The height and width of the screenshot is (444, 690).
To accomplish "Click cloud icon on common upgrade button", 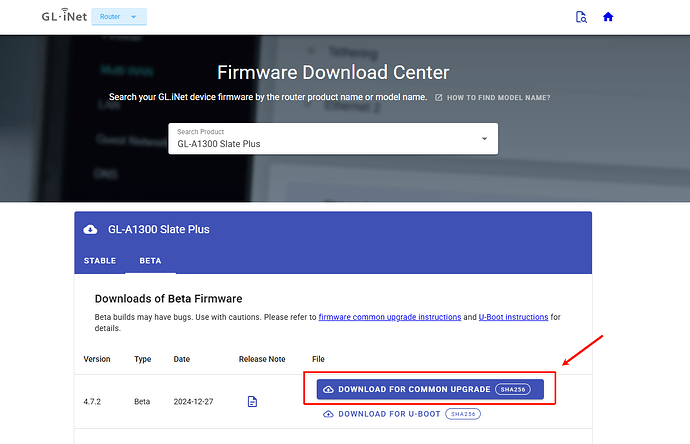I will 328,389.
